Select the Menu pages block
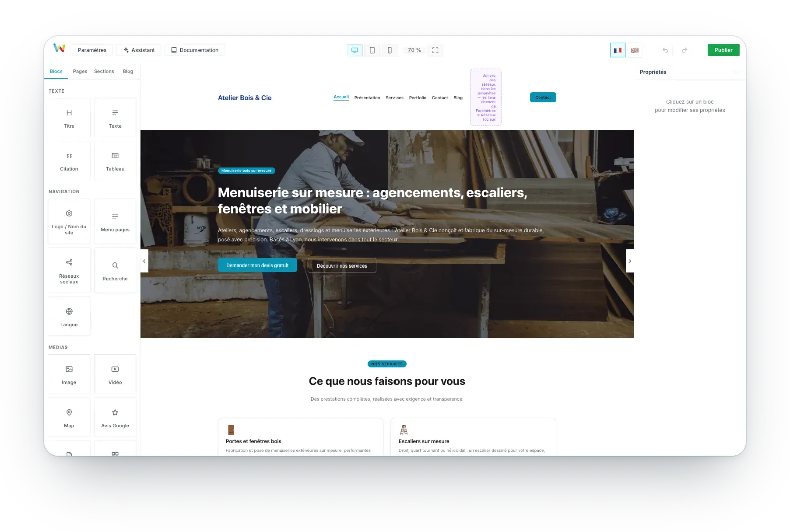The height and width of the screenshot is (532, 790). click(x=115, y=222)
